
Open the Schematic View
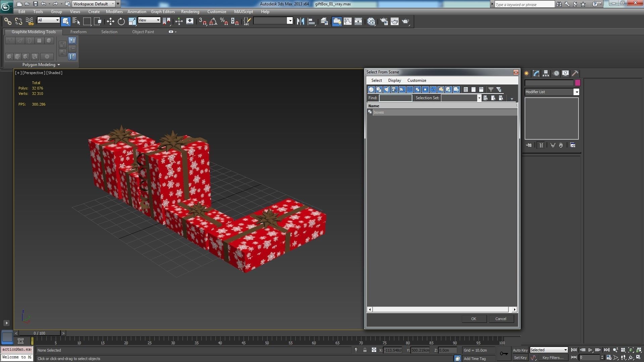pos(358,21)
